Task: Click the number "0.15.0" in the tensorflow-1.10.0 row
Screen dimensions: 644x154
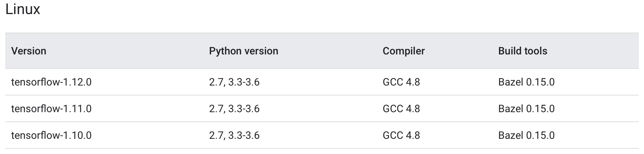Action: pos(540,135)
